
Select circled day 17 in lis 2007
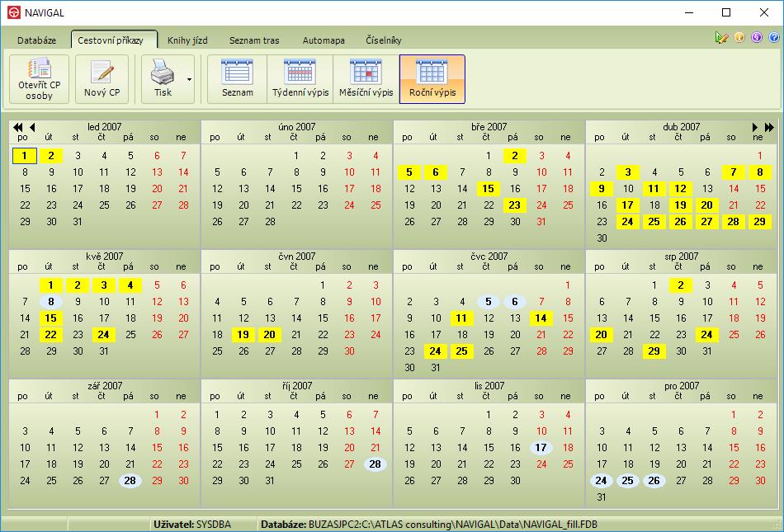point(541,448)
